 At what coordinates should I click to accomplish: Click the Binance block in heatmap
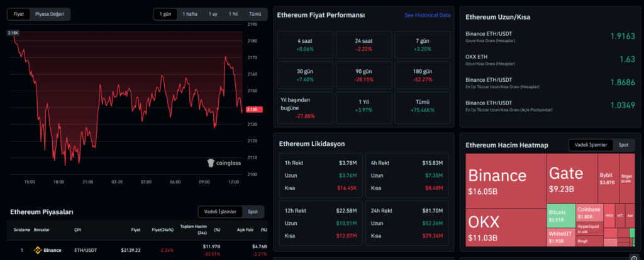504,181
